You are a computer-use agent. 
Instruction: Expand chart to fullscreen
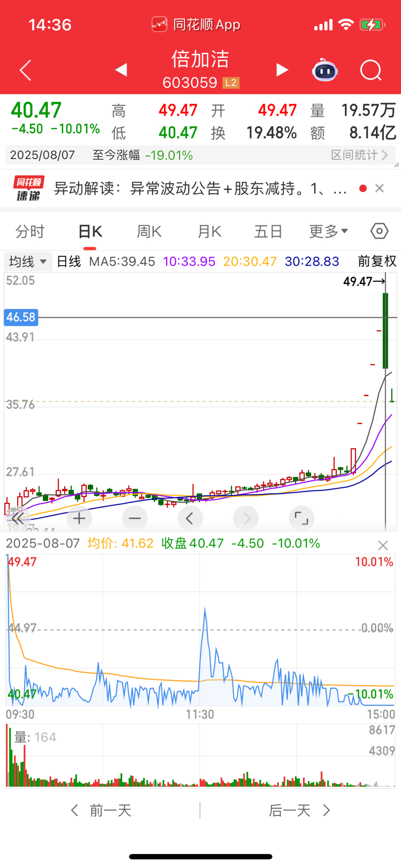point(301,518)
